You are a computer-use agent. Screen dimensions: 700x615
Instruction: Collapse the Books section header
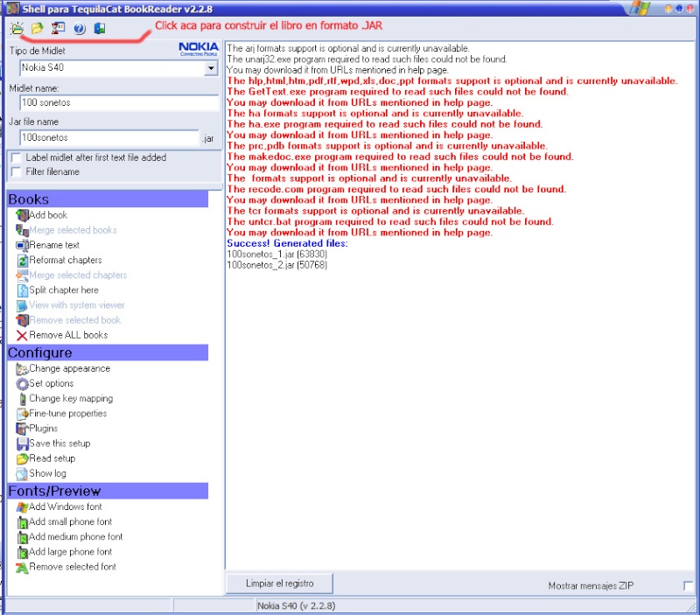point(108,199)
